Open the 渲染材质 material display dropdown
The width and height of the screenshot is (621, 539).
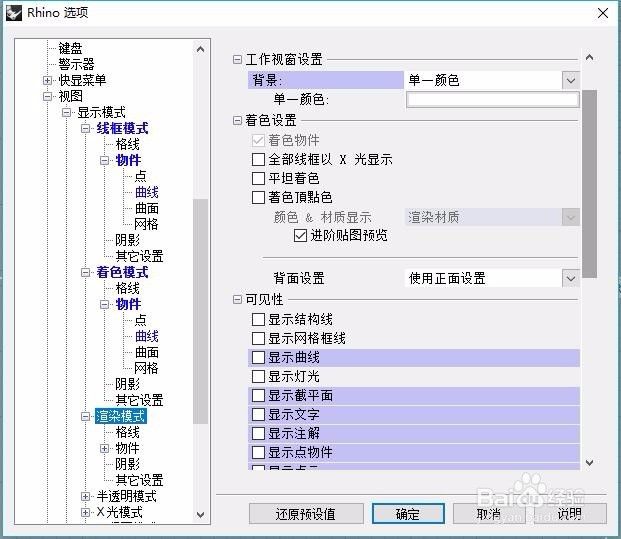pos(570,217)
